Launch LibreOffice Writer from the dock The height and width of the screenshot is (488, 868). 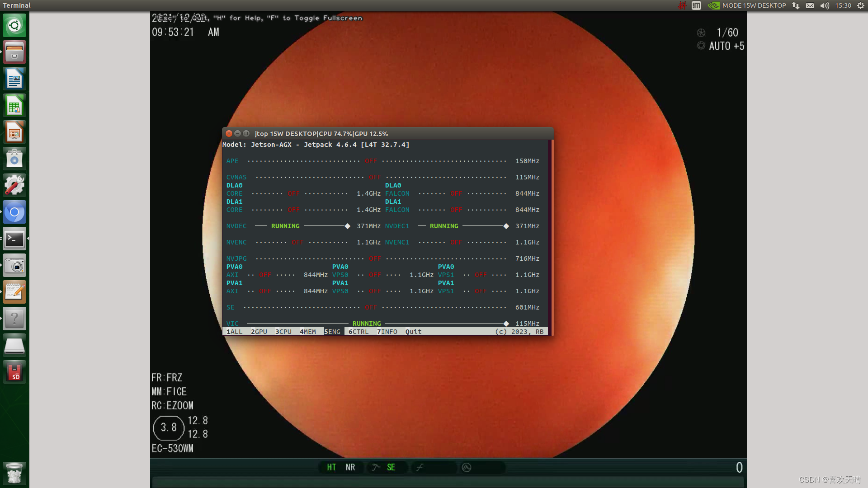coord(14,79)
